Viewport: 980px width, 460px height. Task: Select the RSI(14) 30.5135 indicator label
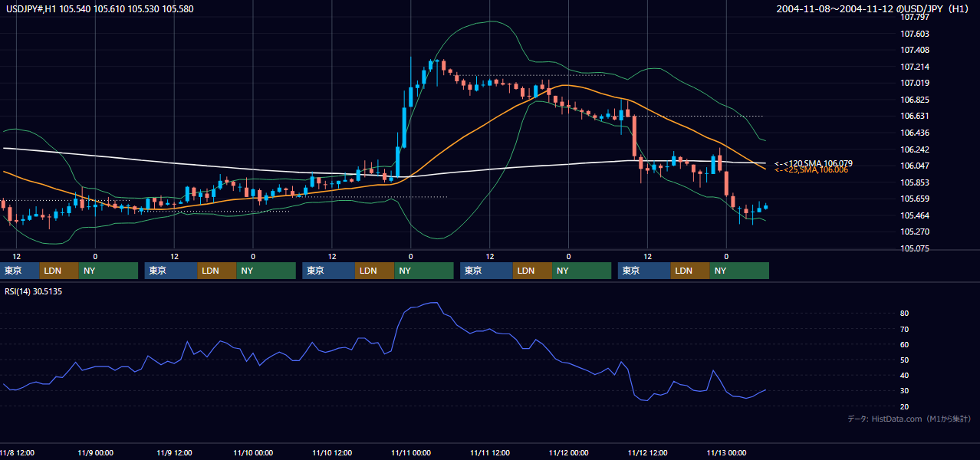(x=34, y=291)
